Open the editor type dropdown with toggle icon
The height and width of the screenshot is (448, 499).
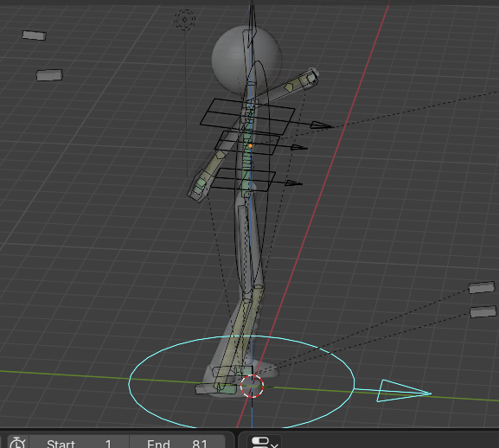pyautogui.click(x=265, y=443)
